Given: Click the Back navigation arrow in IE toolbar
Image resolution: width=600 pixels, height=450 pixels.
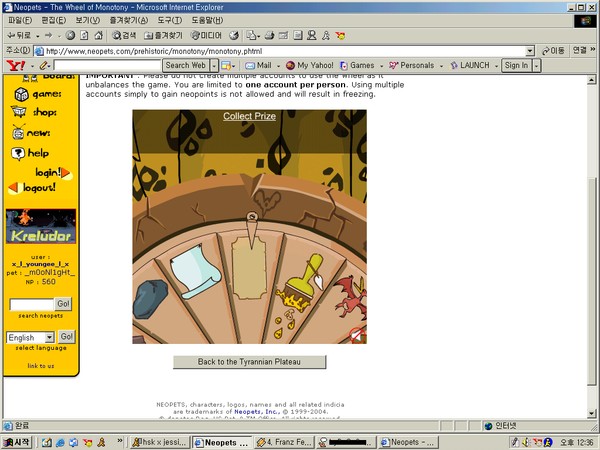Looking at the screenshot, I should (19, 36).
